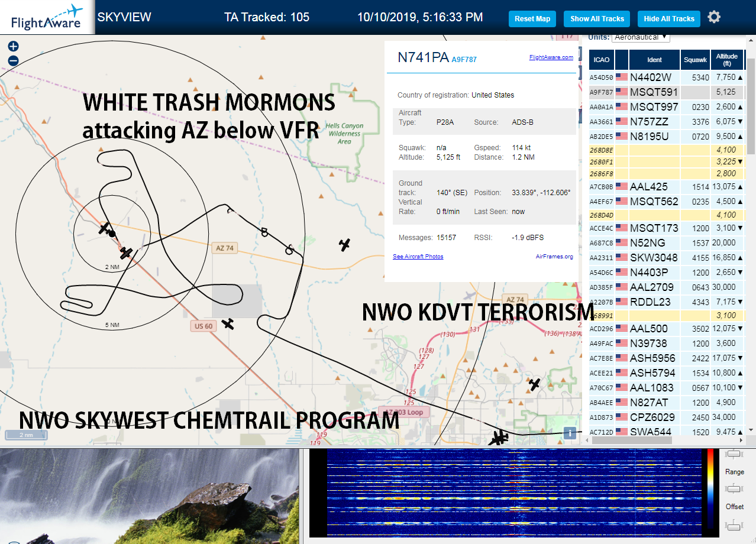Image resolution: width=756 pixels, height=544 pixels.
Task: Open the AirFrames.org link
Action: (x=554, y=257)
